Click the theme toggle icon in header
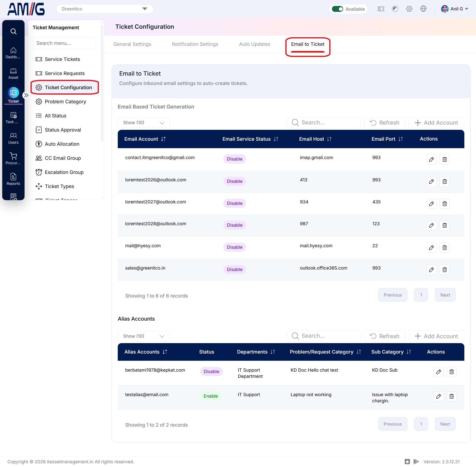The image size is (476, 467). 395,9
